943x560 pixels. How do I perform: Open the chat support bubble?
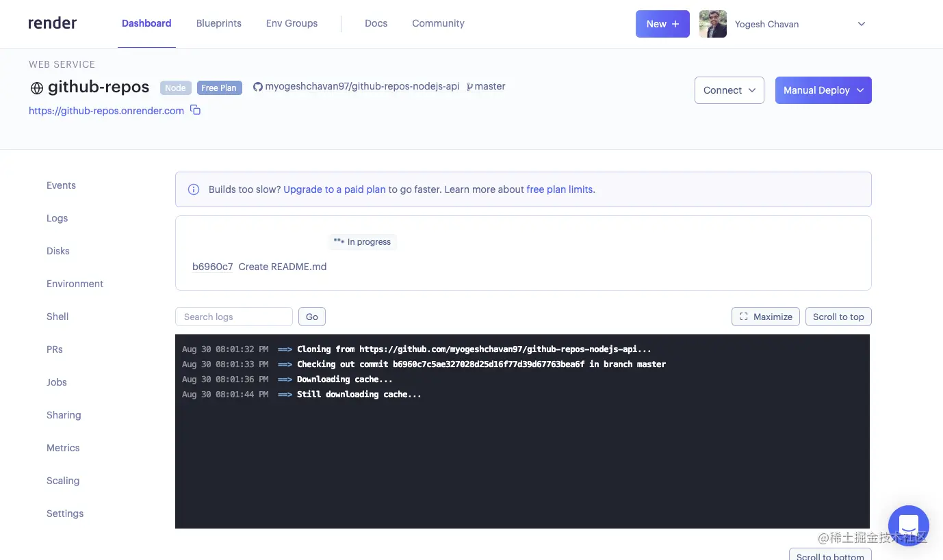pos(909,525)
